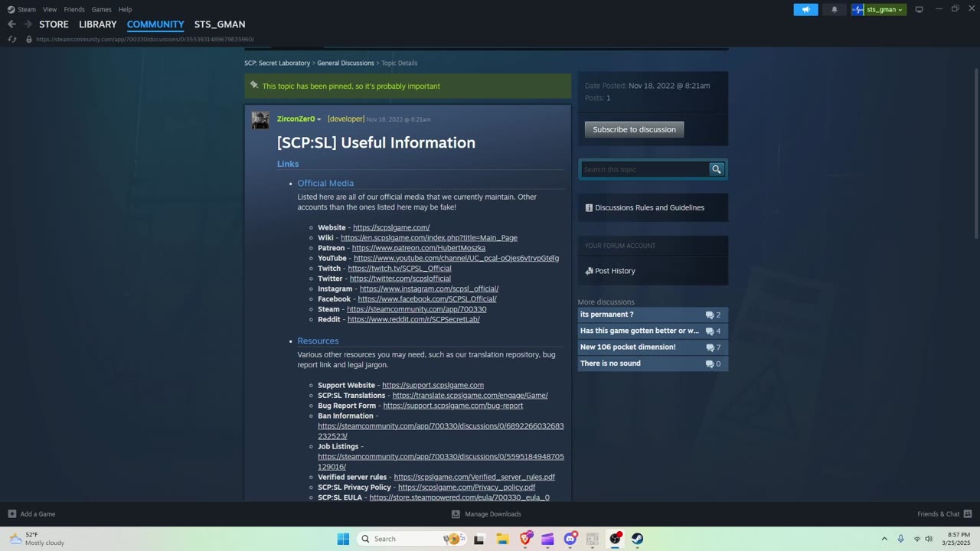This screenshot has width=980, height=551.
Task: Open General Discussions breadcrumb link
Action: [x=345, y=63]
